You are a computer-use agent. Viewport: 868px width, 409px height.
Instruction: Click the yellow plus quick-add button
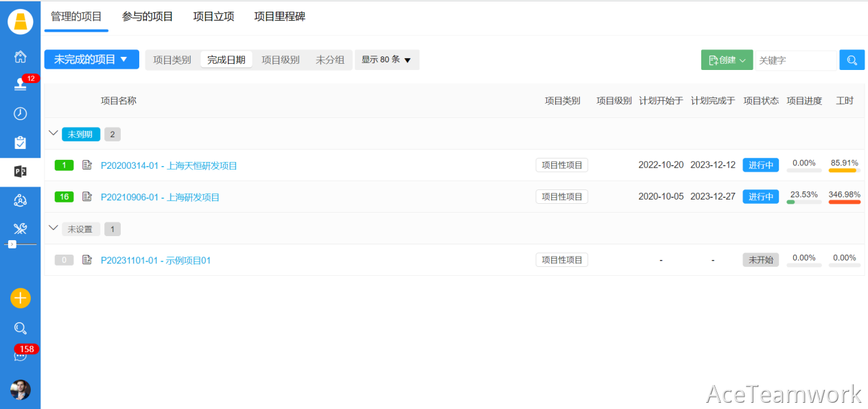click(20, 299)
